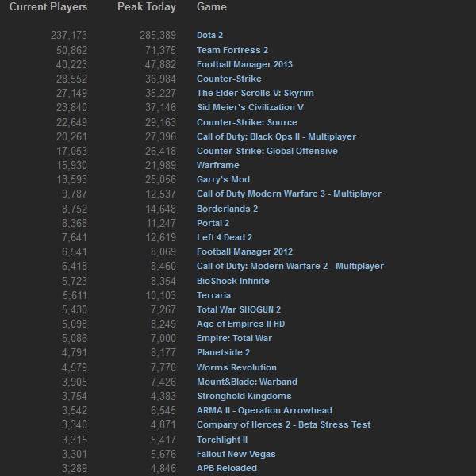The height and width of the screenshot is (476, 476).
Task: Select Dota 2 current players value 237,173
Action: pos(69,35)
